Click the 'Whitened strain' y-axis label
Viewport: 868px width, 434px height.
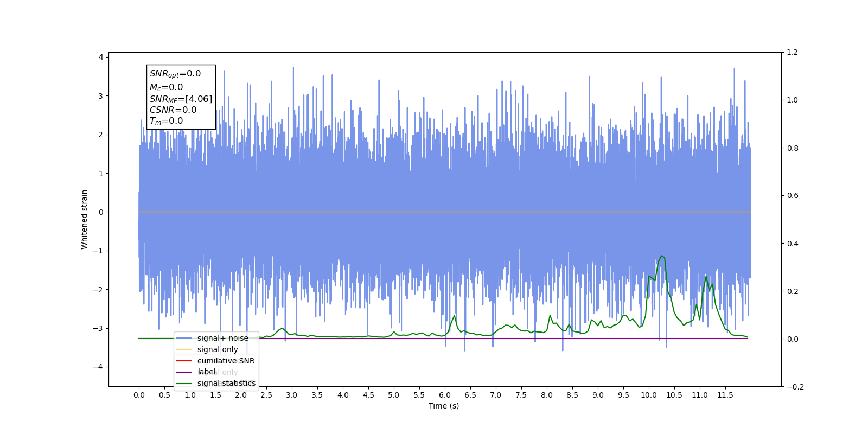click(84, 219)
